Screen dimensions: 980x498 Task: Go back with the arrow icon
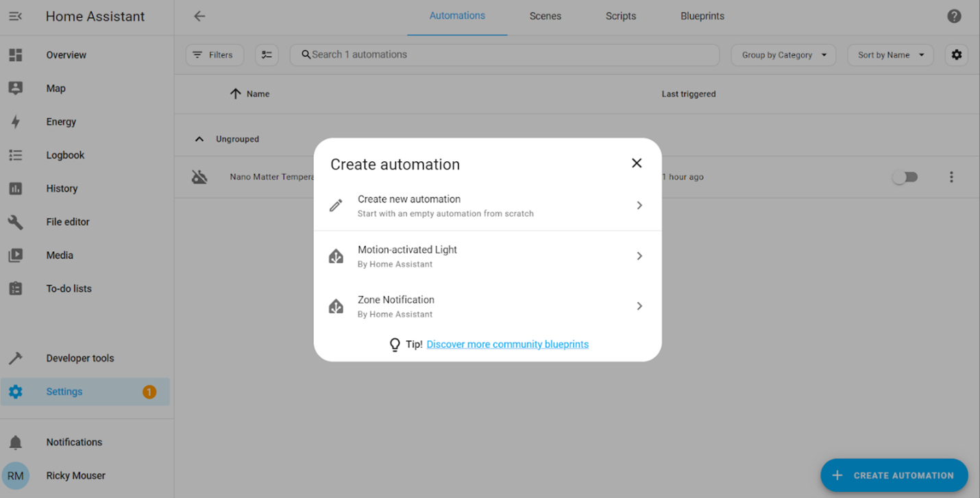(199, 16)
